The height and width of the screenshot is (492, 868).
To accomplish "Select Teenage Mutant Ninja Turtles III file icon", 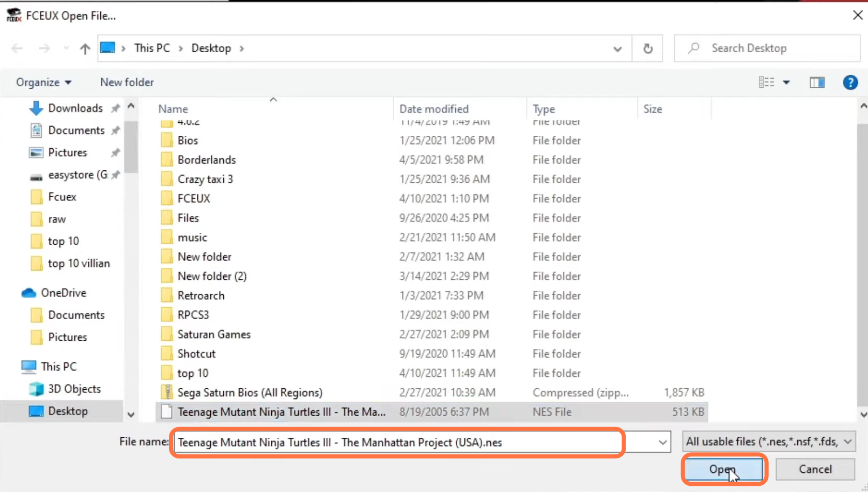I will coord(166,411).
